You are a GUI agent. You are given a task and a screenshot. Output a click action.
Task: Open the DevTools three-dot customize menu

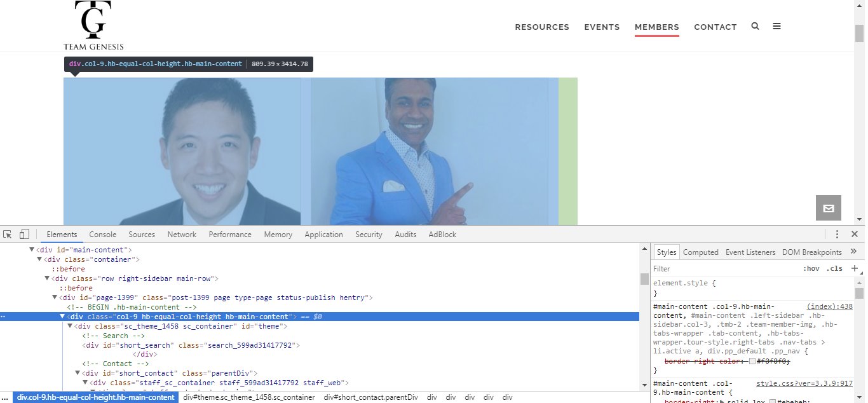tap(837, 234)
